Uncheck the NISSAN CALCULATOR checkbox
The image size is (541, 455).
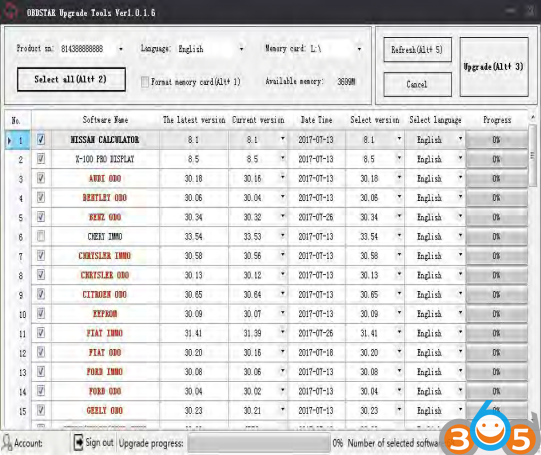[41, 139]
